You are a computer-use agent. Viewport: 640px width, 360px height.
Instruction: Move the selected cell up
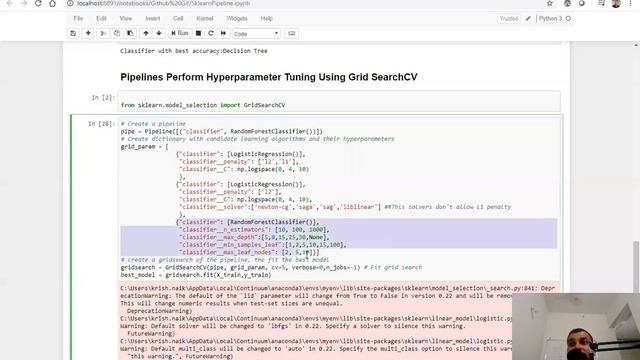point(146,33)
